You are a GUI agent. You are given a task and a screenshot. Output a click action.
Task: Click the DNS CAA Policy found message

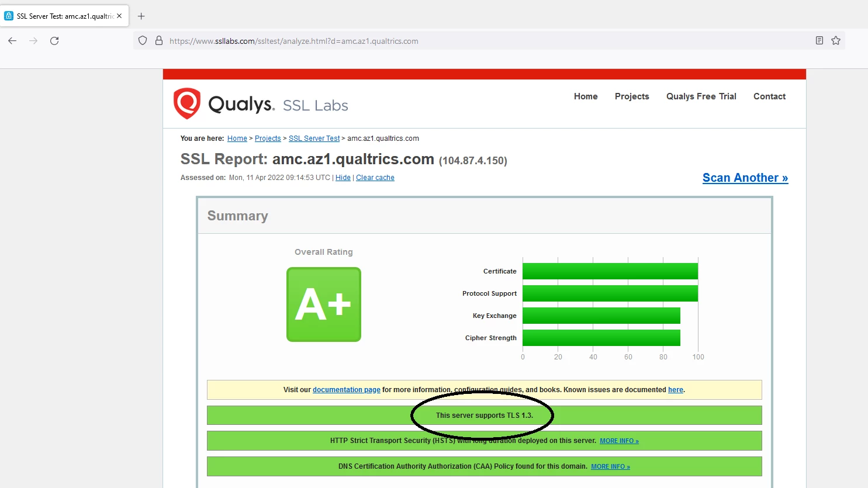coord(463,466)
